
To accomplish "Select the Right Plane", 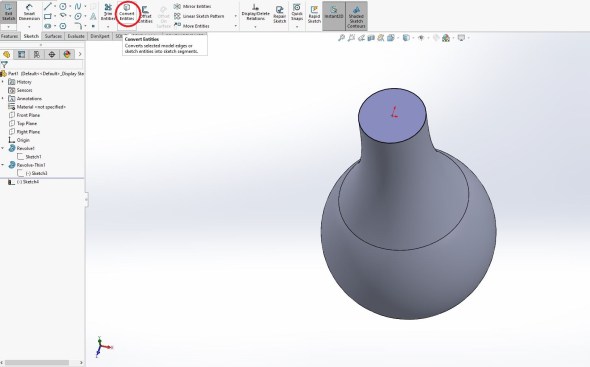I will pyautogui.click(x=24, y=132).
